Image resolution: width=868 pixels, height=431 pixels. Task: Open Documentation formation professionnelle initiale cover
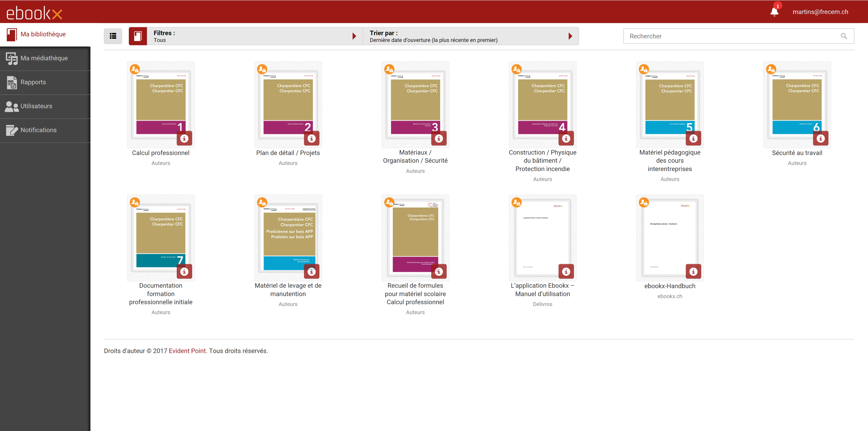160,236
